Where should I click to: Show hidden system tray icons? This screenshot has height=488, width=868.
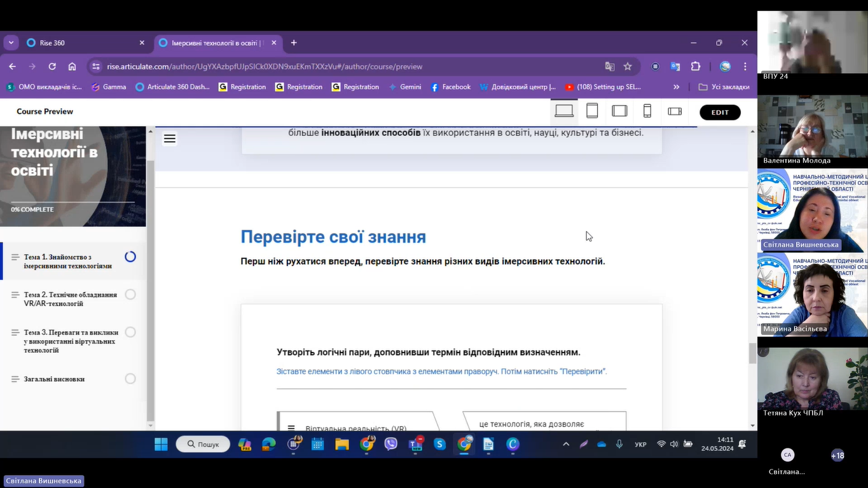click(x=566, y=445)
